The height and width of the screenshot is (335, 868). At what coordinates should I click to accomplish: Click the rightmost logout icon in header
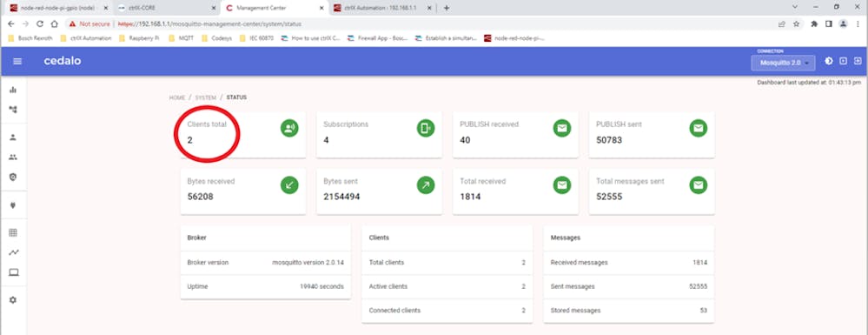(x=858, y=61)
